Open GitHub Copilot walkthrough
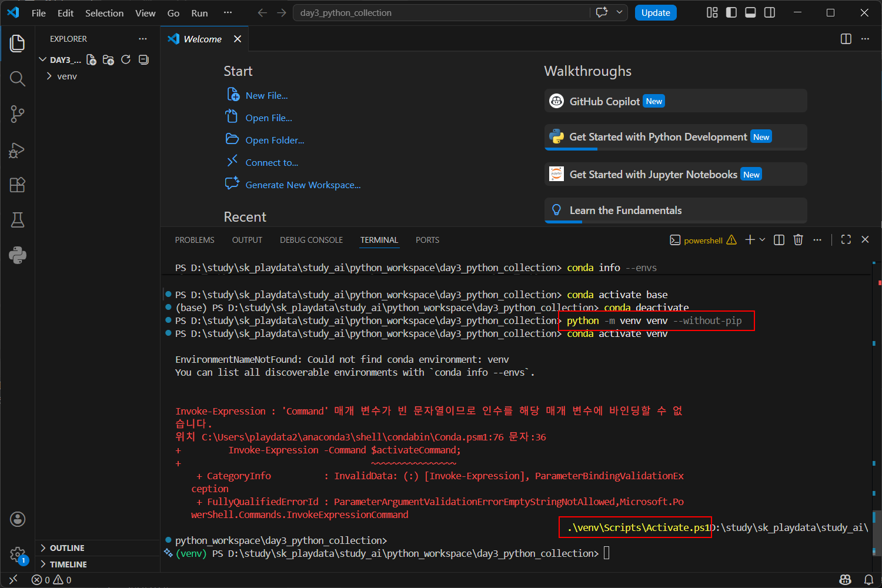Viewport: 882px width, 588px height. (x=676, y=101)
